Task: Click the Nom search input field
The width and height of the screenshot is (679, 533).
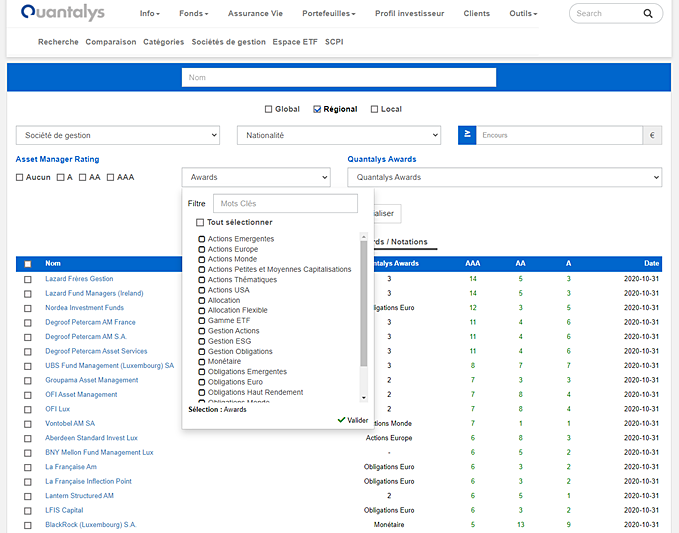Action: click(x=339, y=78)
